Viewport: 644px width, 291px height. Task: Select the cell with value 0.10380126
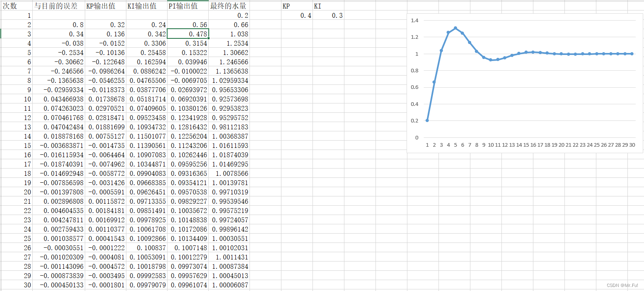pyautogui.click(x=188, y=108)
